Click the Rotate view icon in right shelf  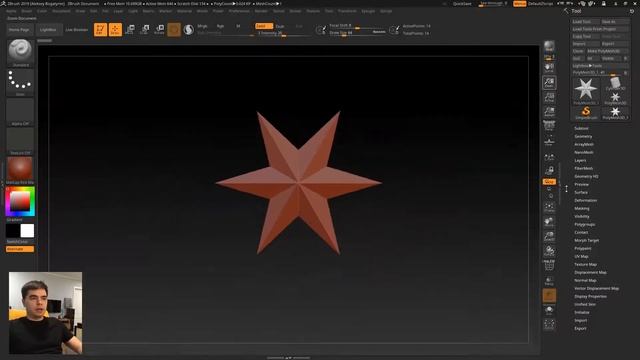pyautogui.click(x=549, y=251)
